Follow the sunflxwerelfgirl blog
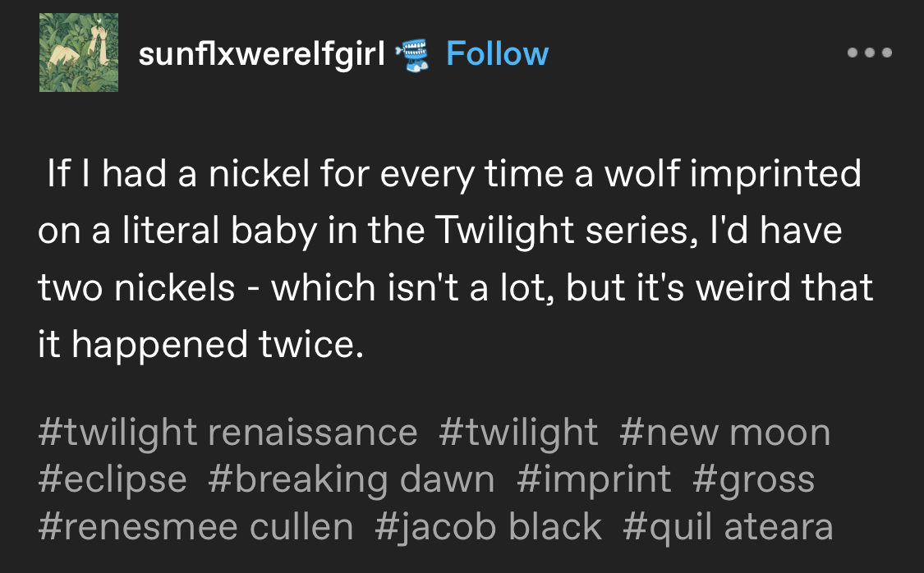924x573 pixels. 498,53
